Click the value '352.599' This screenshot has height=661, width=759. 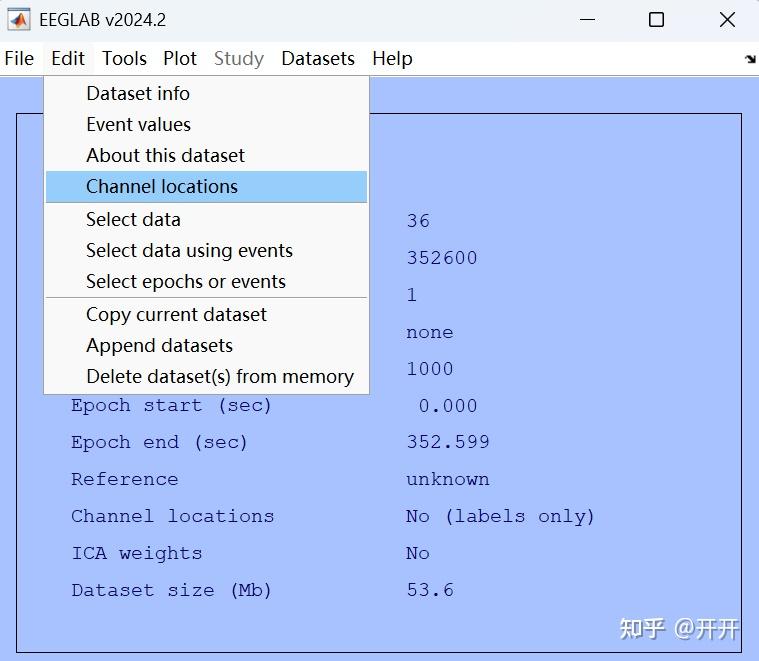(x=448, y=442)
